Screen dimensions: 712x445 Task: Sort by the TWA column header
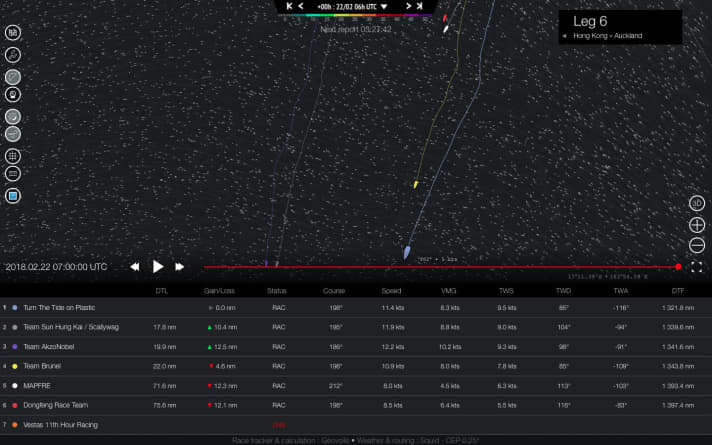tap(621, 291)
